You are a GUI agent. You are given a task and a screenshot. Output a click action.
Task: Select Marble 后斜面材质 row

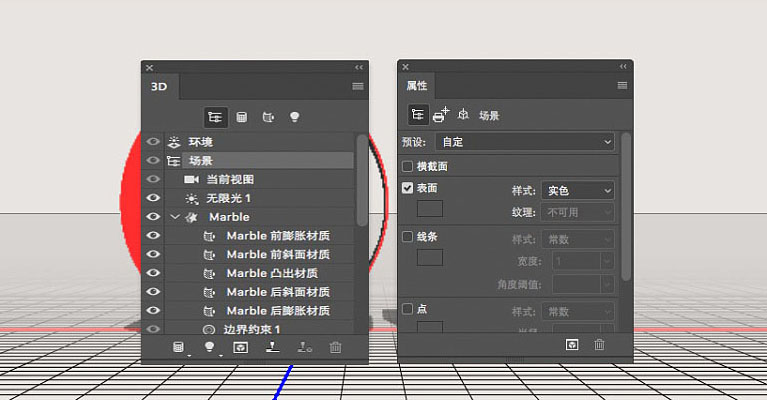pos(259,292)
